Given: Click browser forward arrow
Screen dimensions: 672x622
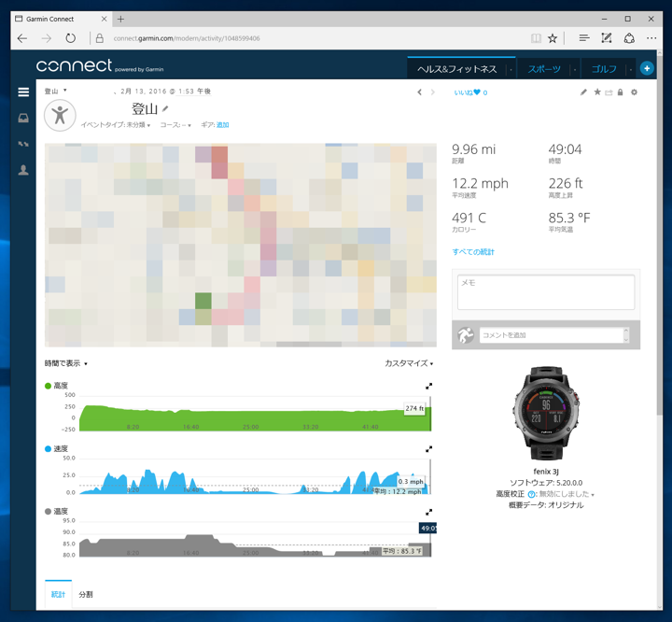Looking at the screenshot, I should (x=47, y=38).
